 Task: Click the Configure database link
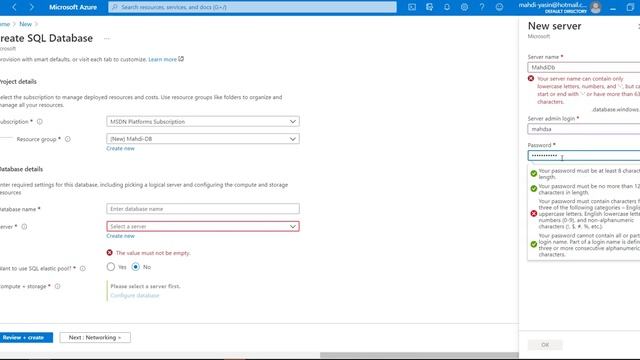[x=135, y=296]
